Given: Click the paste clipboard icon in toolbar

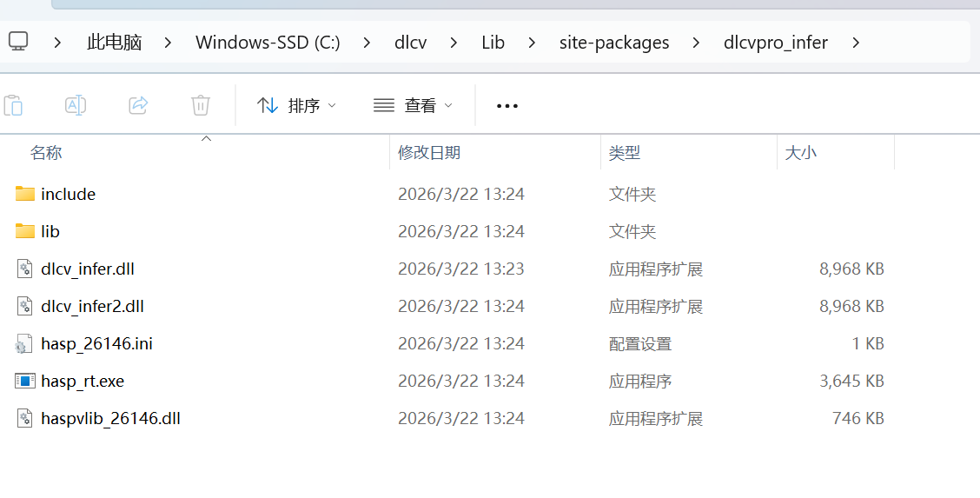Looking at the screenshot, I should (13, 105).
